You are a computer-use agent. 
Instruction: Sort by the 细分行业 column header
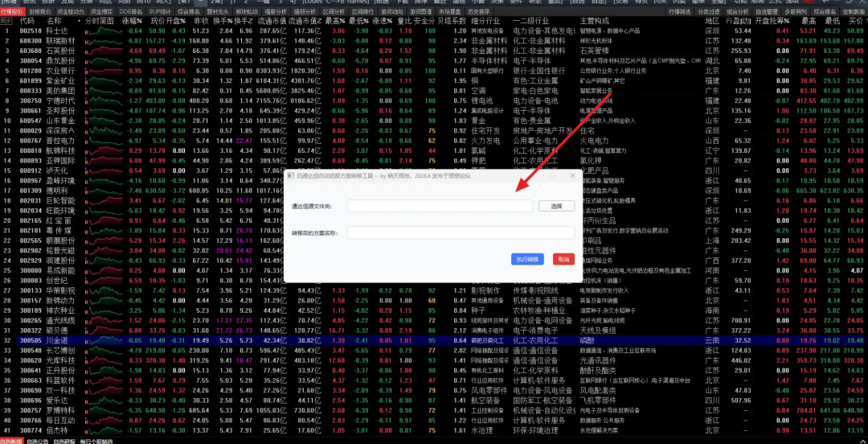pos(485,21)
